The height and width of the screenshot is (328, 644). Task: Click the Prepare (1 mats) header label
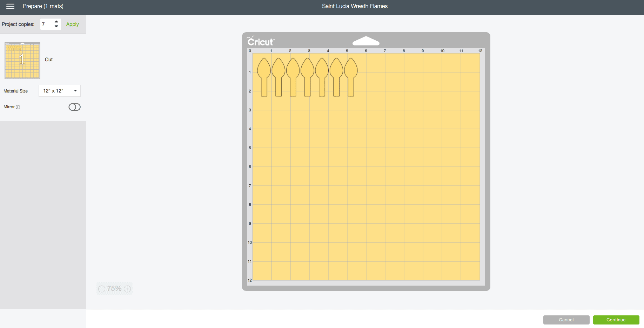43,6
